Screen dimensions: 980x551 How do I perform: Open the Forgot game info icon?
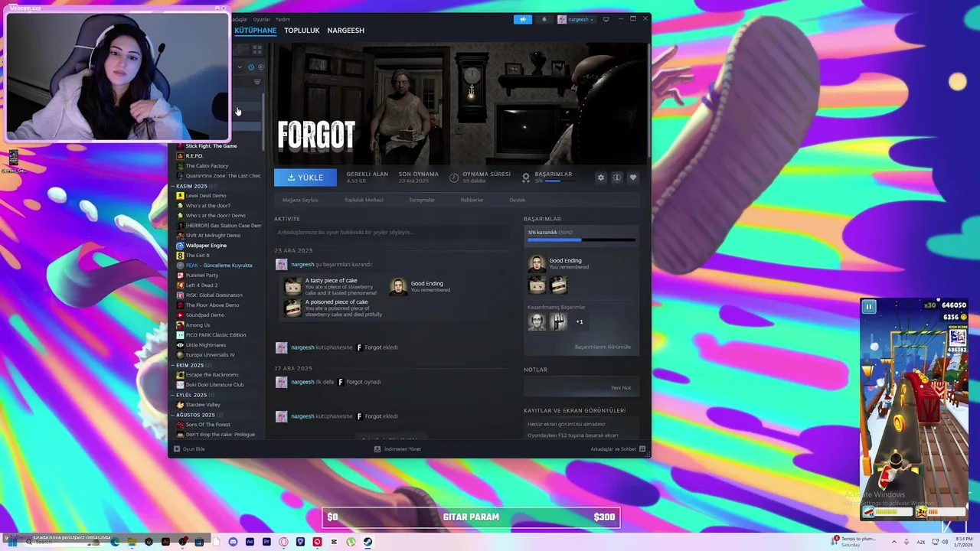(617, 178)
